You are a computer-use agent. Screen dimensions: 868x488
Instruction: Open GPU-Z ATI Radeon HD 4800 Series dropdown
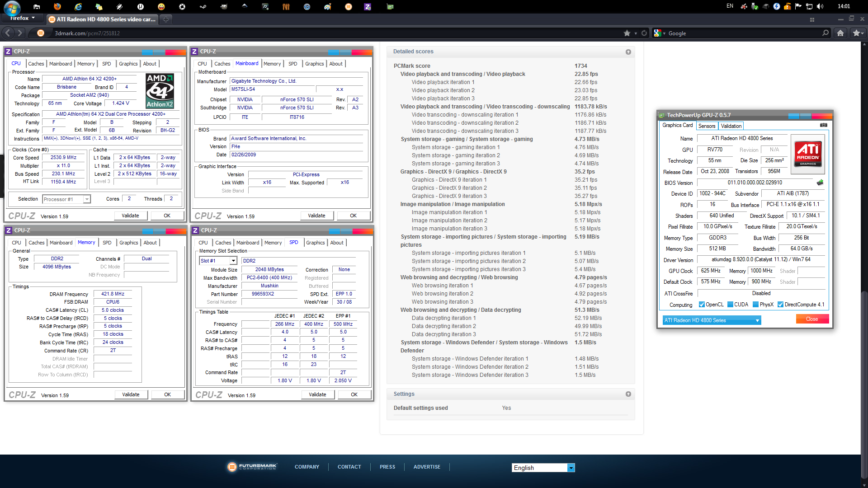[712, 320]
